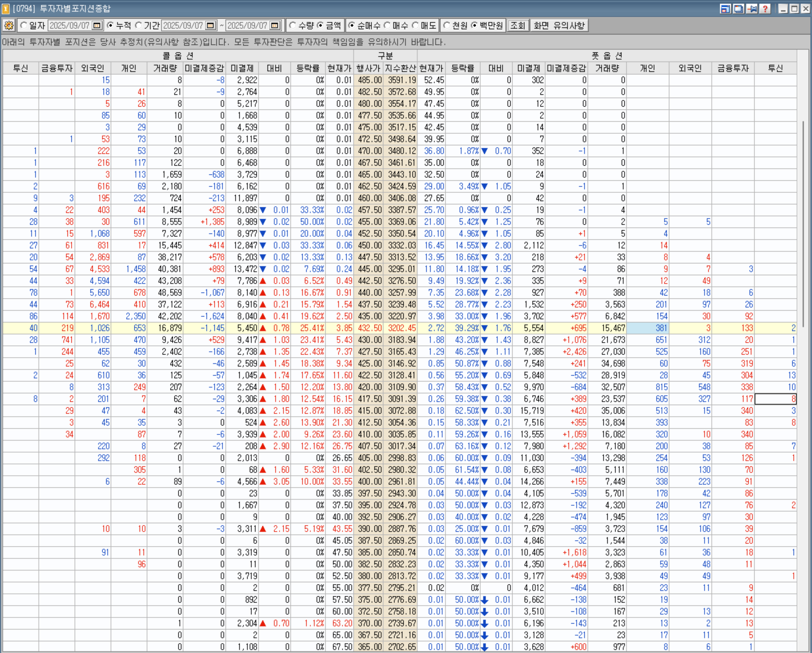This screenshot has width=812, height=653.
Task: Open 화면 유의사항 notice button
Action: [x=559, y=26]
